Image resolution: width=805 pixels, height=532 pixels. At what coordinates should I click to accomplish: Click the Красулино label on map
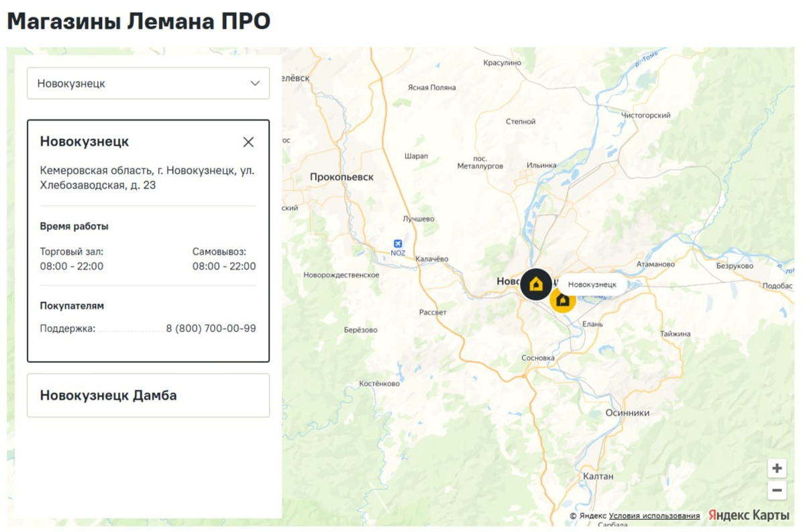coord(502,62)
